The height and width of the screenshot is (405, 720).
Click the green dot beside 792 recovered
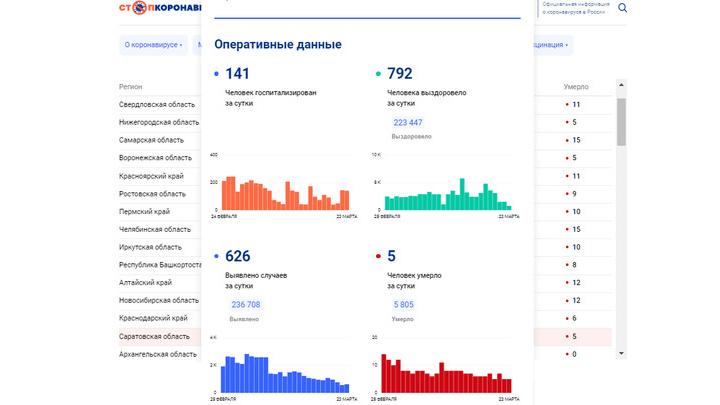(377, 74)
